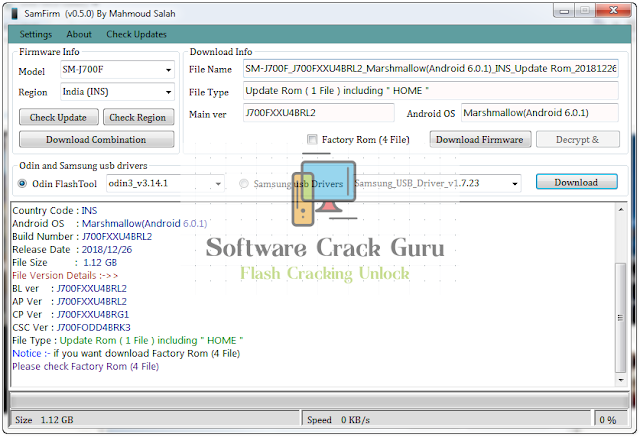The height and width of the screenshot is (437, 640).
Task: Open the Check Updates menu
Action: (136, 34)
